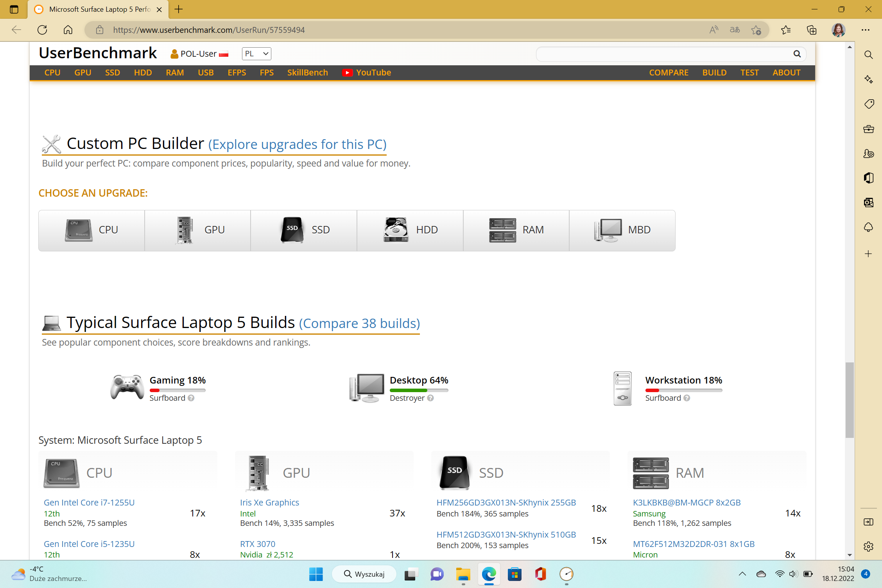
Task: Open the Shopping tag icon in sidebar
Action: click(868, 104)
